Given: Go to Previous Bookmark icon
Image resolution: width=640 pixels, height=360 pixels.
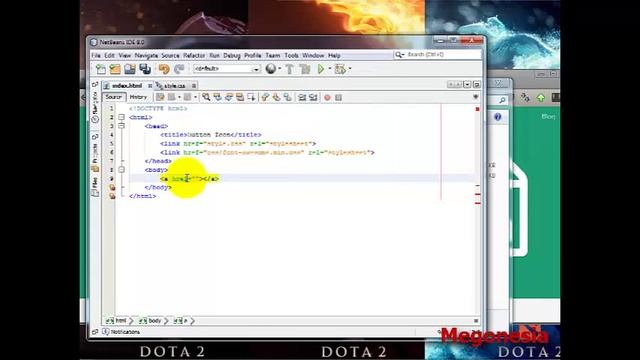Looking at the screenshot, I should (265, 97).
